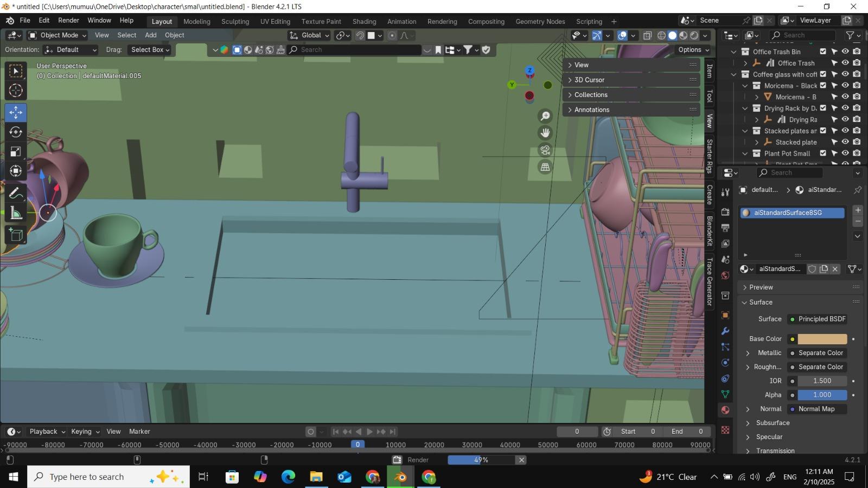Activate the Move tool
Image resolution: width=868 pixels, height=488 pixels.
coord(16,113)
